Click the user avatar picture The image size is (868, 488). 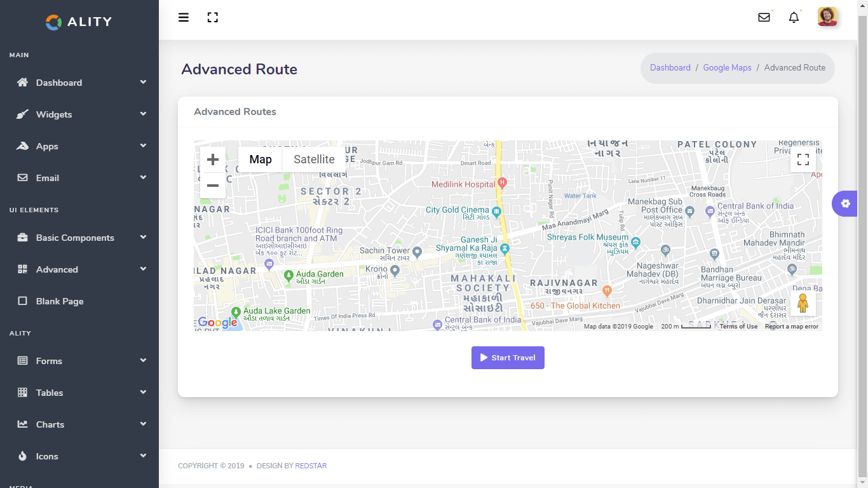coord(827,17)
